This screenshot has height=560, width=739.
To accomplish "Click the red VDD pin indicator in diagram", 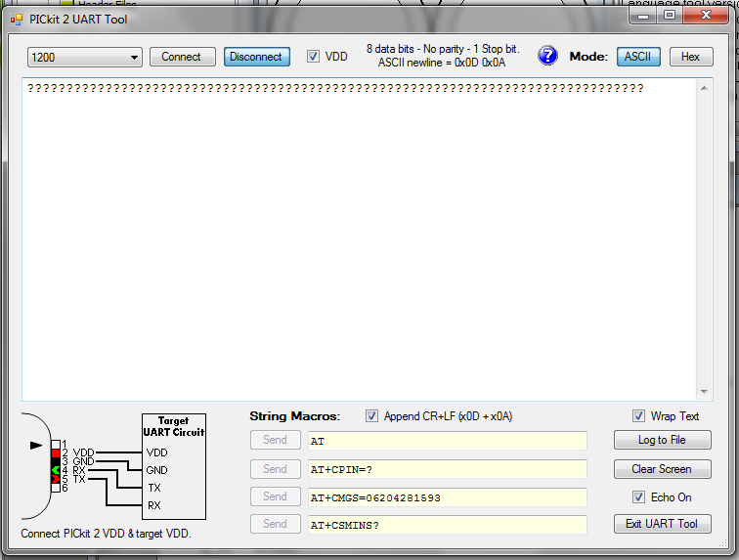I will coord(56,453).
